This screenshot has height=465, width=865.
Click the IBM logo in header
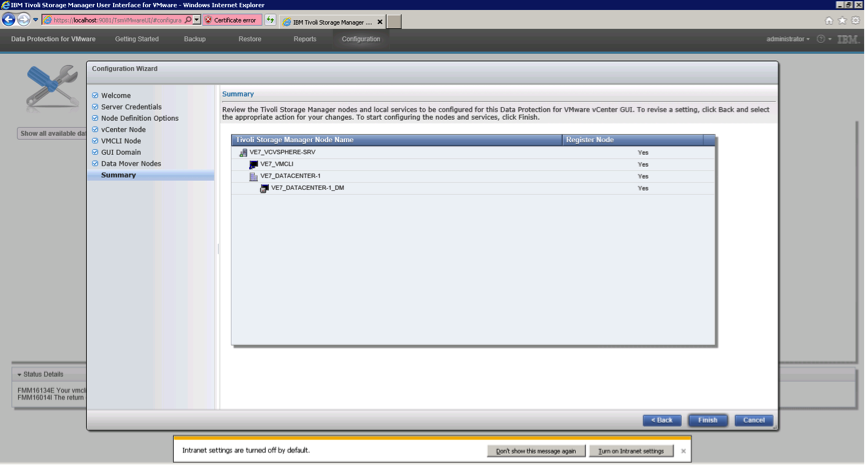848,39
